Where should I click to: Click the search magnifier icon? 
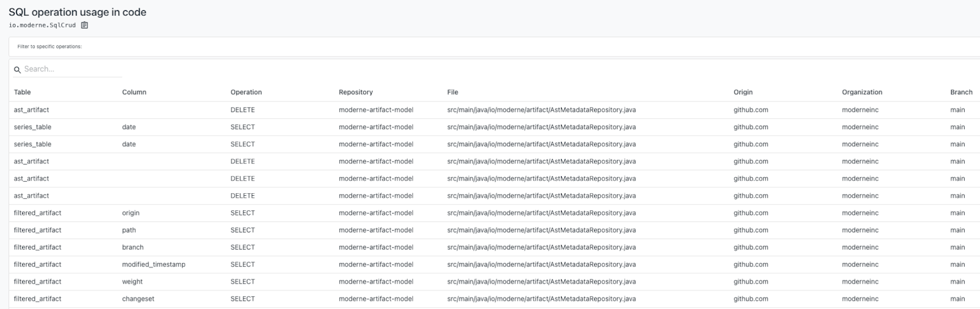[17, 70]
